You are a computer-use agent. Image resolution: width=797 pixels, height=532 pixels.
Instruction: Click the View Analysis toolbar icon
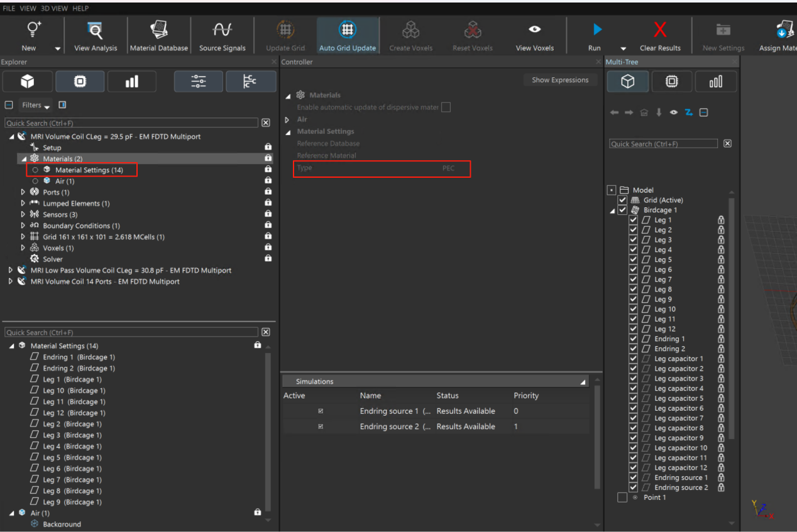[x=95, y=30]
